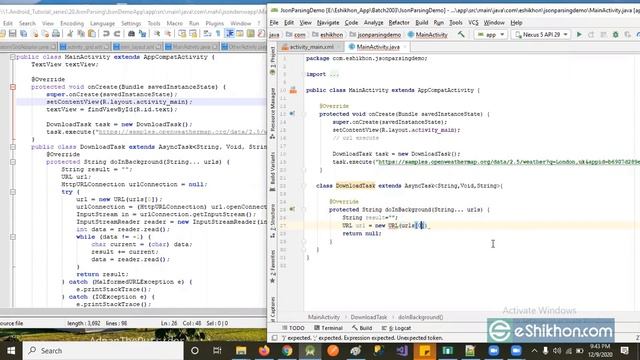The width and height of the screenshot is (640, 360).
Task: Open app run configuration dropdown
Action: point(491,35)
